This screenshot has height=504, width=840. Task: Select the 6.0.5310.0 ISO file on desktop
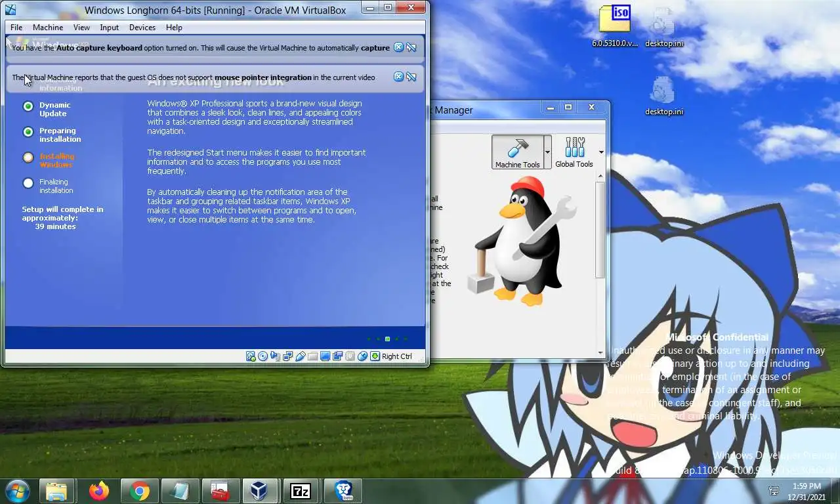[x=614, y=26]
